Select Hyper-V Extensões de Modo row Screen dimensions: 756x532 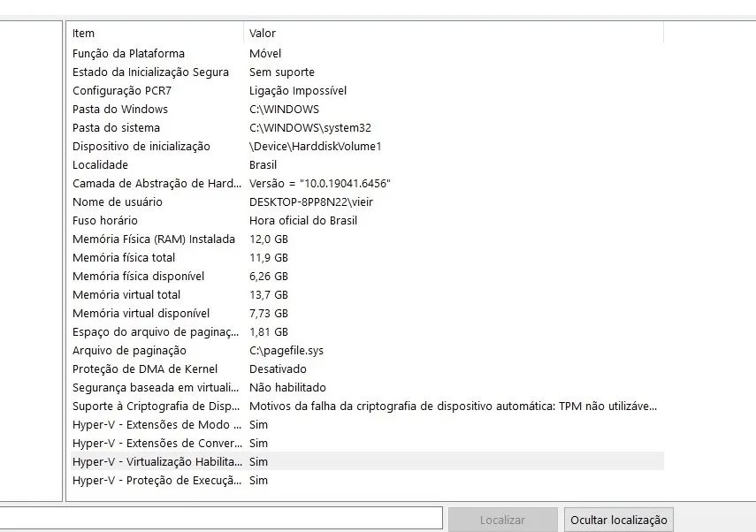(x=367, y=424)
